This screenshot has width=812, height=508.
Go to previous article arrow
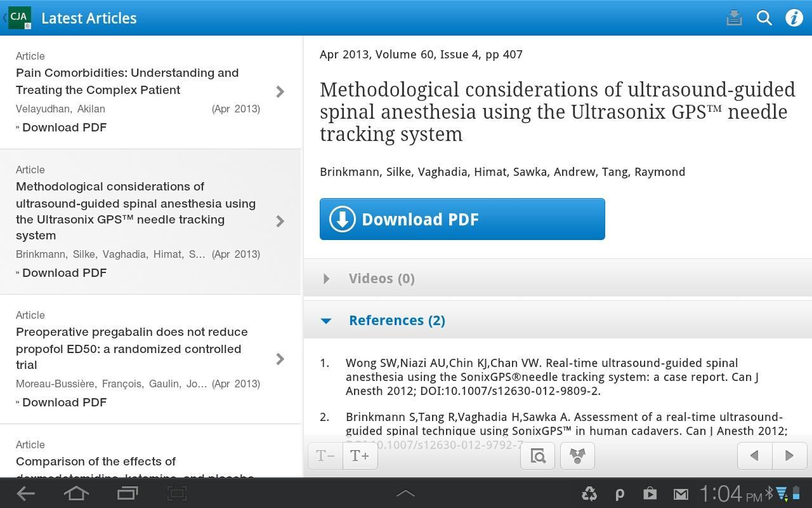[754, 456]
